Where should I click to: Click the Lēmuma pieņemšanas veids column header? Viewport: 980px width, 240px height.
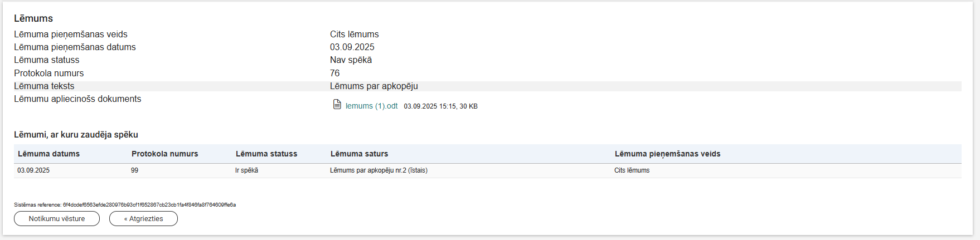667,154
